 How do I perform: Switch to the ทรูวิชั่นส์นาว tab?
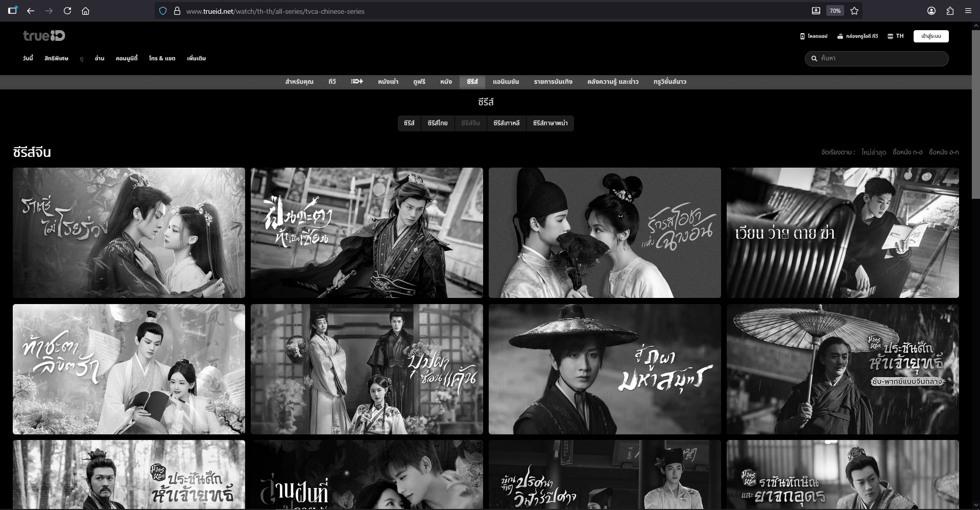pos(670,82)
